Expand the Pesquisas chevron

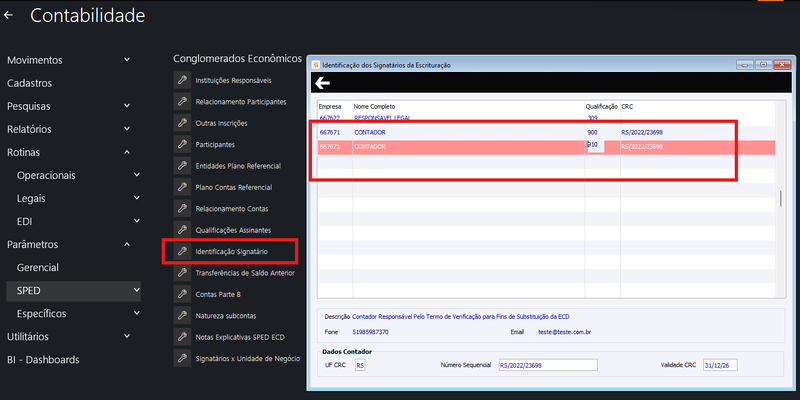pos(127,106)
